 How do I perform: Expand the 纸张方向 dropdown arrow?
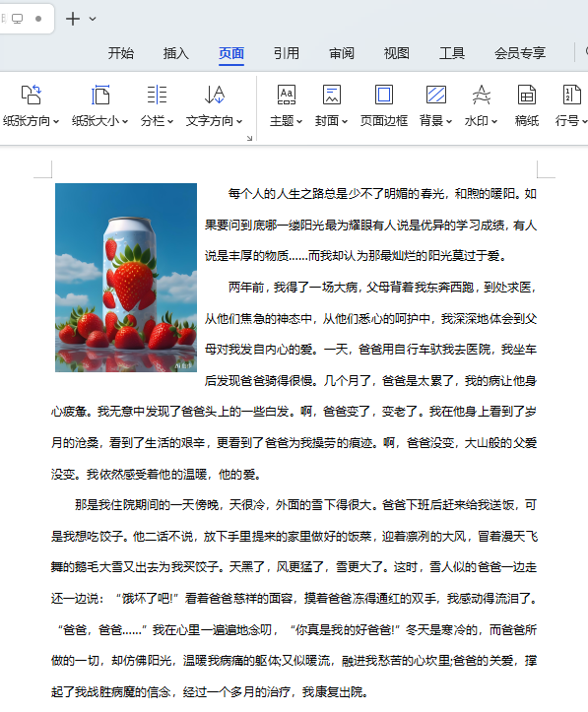(56, 121)
